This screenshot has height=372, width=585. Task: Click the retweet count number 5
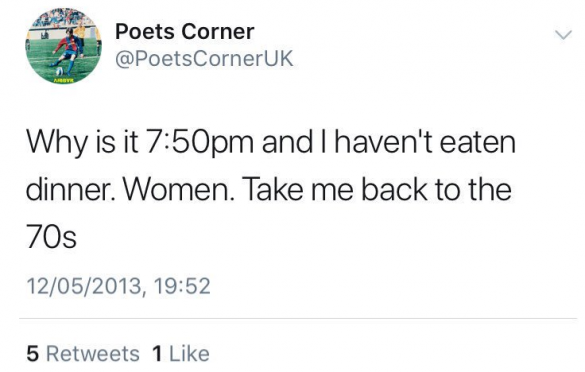(33, 353)
